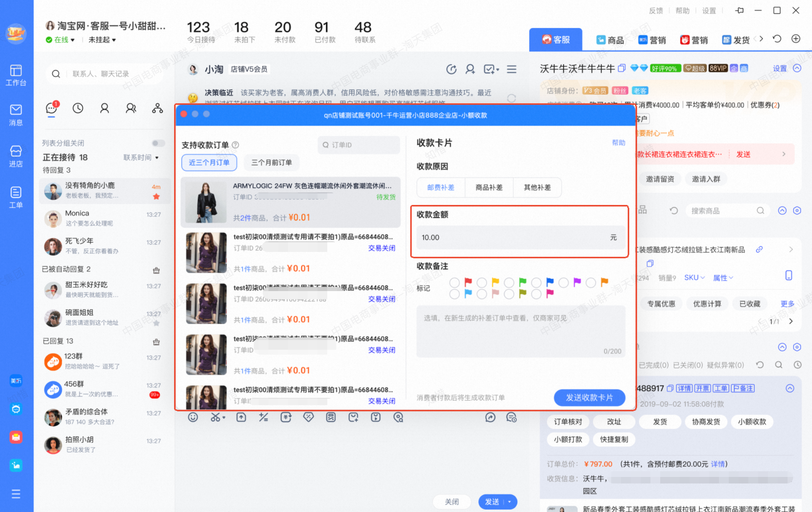This screenshot has width=812, height=512.
Task: Click the product link chain icon
Action: [759, 249]
